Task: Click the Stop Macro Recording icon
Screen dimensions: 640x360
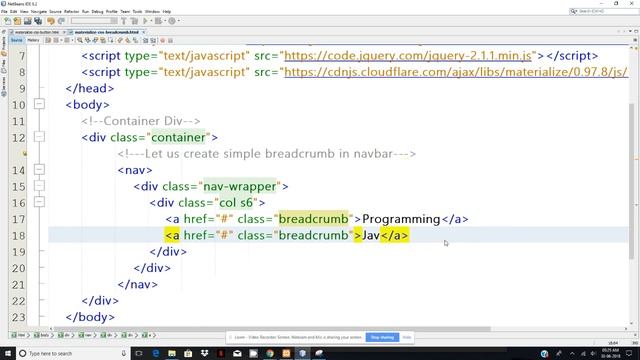Action: [171, 40]
